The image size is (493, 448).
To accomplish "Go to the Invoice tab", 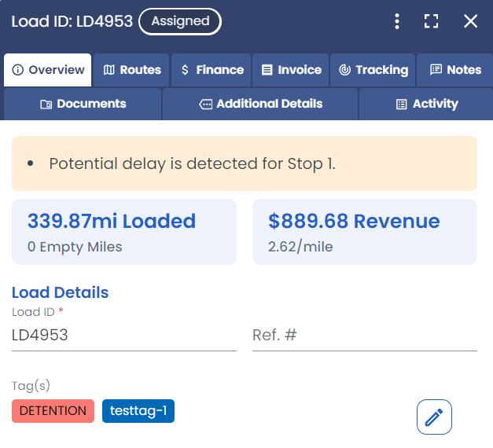I will coord(291,70).
